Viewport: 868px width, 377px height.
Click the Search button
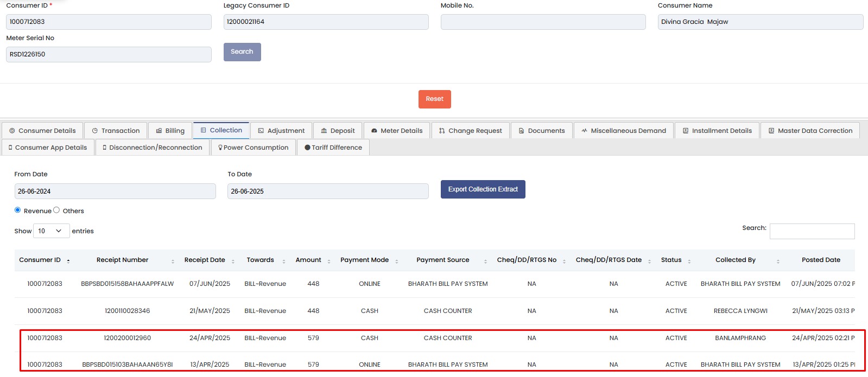tap(242, 52)
